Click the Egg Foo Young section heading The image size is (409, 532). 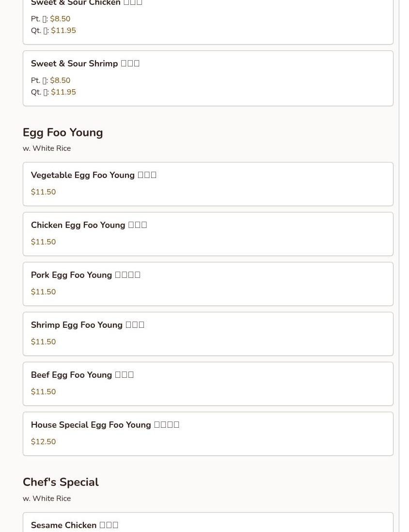[x=63, y=132]
